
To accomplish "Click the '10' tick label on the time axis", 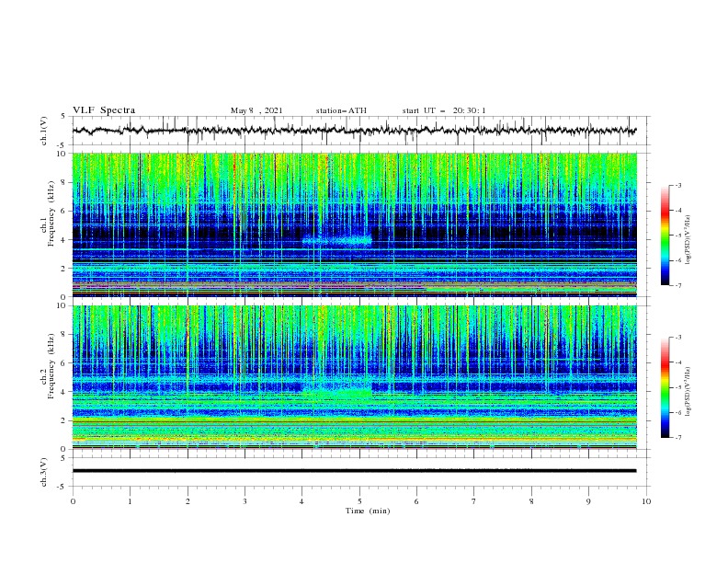I will point(646,501).
